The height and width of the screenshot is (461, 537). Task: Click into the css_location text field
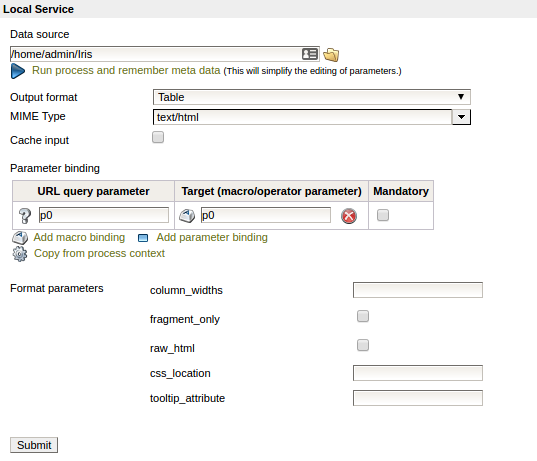click(x=418, y=373)
